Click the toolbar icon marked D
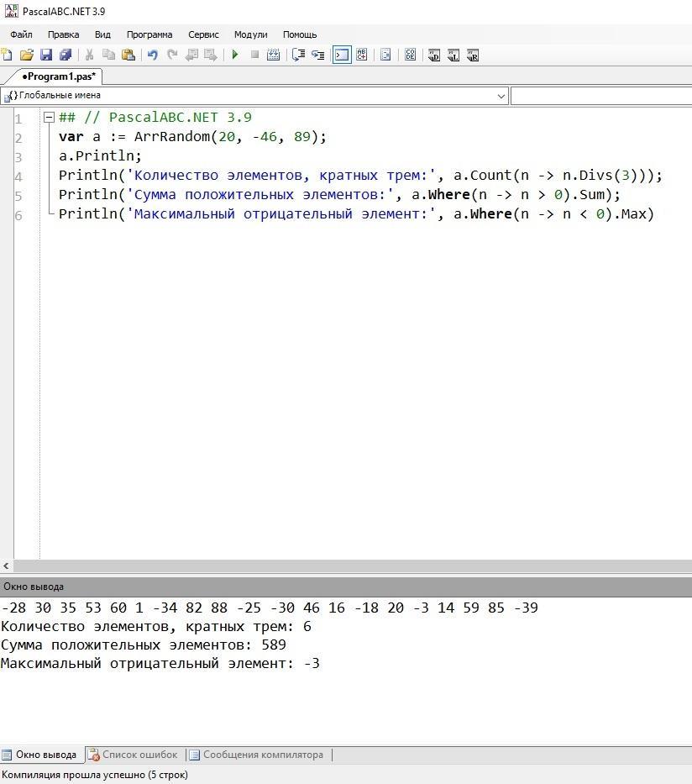The height and width of the screenshot is (784, 692). point(433,55)
